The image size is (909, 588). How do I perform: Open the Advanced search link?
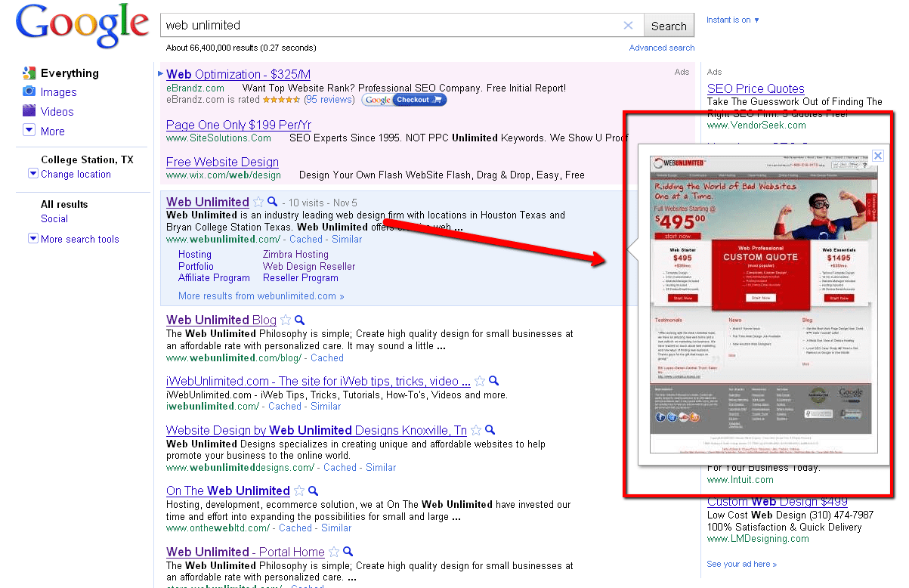pos(661,48)
